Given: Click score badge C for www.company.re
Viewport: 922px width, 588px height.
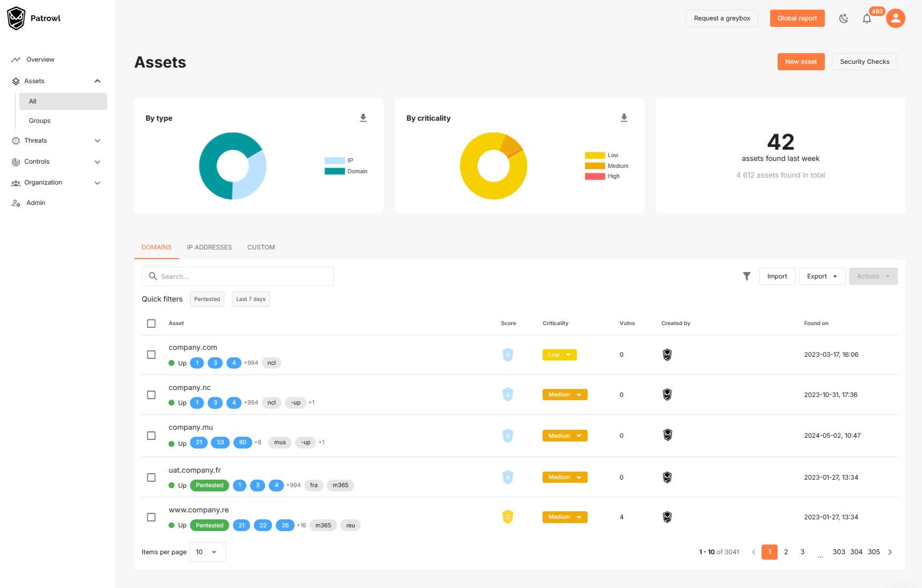Looking at the screenshot, I should coord(508,517).
